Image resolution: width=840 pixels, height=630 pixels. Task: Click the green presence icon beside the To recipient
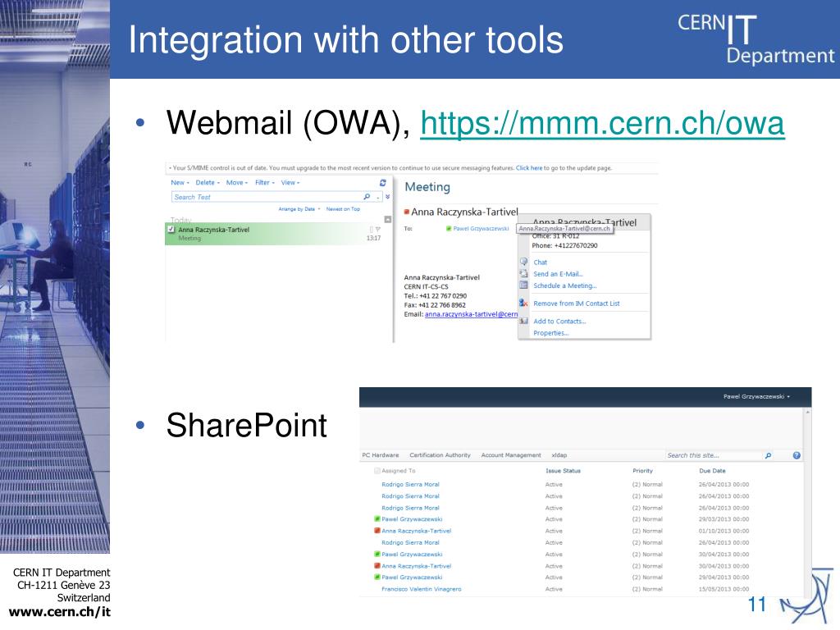pyautogui.click(x=449, y=229)
